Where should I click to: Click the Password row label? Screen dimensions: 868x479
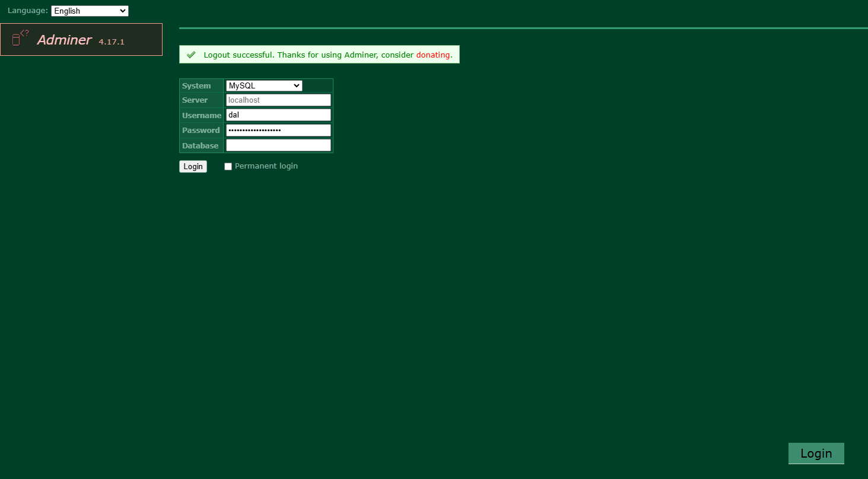(201, 131)
